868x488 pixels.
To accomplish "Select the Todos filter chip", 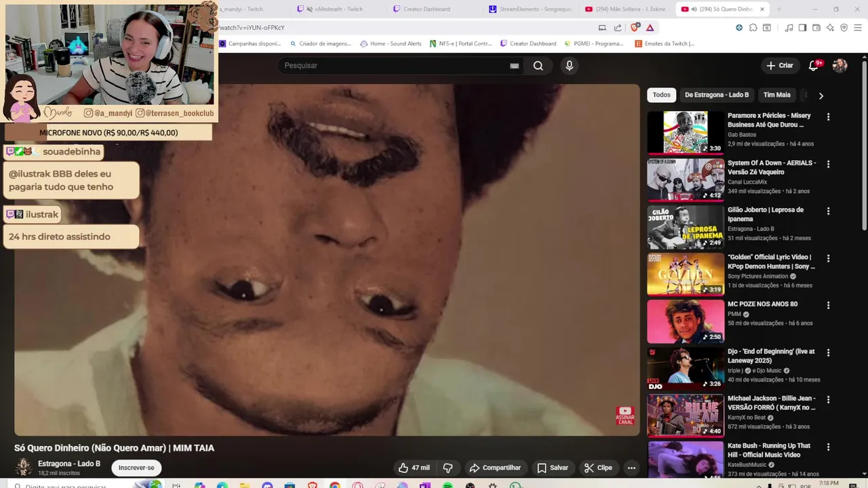I will pos(661,95).
